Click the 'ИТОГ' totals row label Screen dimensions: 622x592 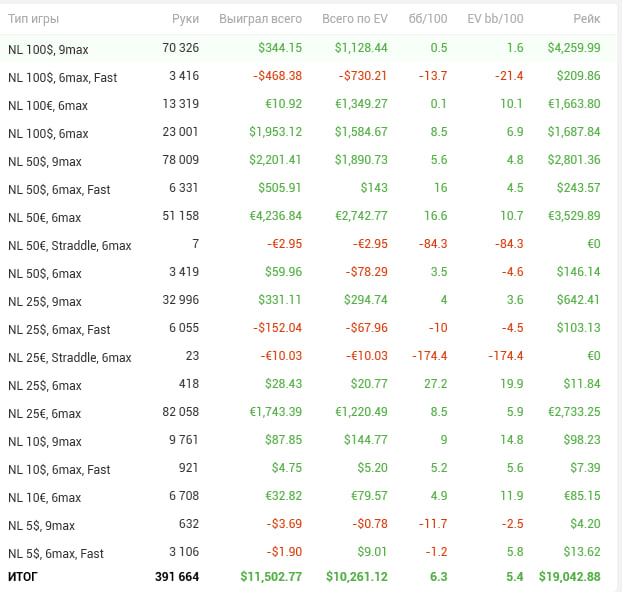(23, 577)
